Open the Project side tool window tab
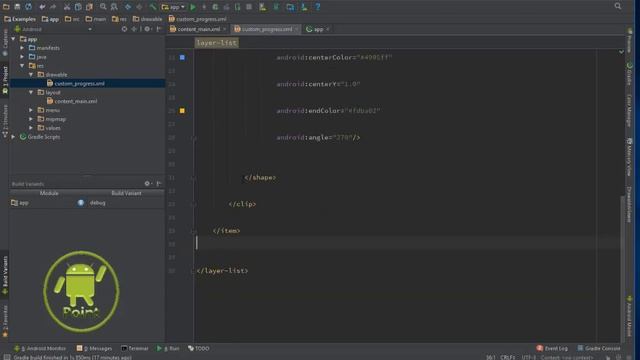 point(5,80)
